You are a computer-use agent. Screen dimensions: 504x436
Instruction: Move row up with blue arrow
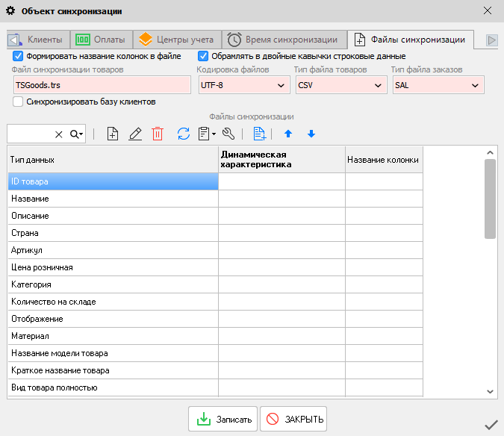tap(288, 134)
